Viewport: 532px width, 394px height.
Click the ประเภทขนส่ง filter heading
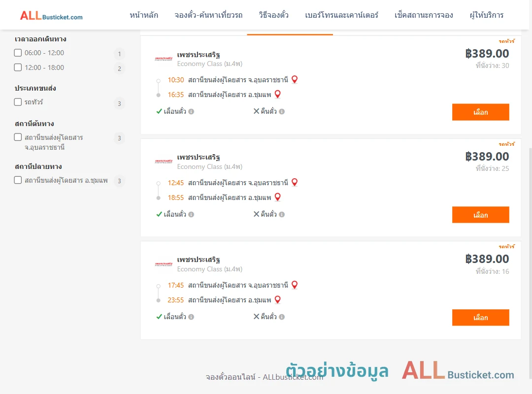pos(35,88)
